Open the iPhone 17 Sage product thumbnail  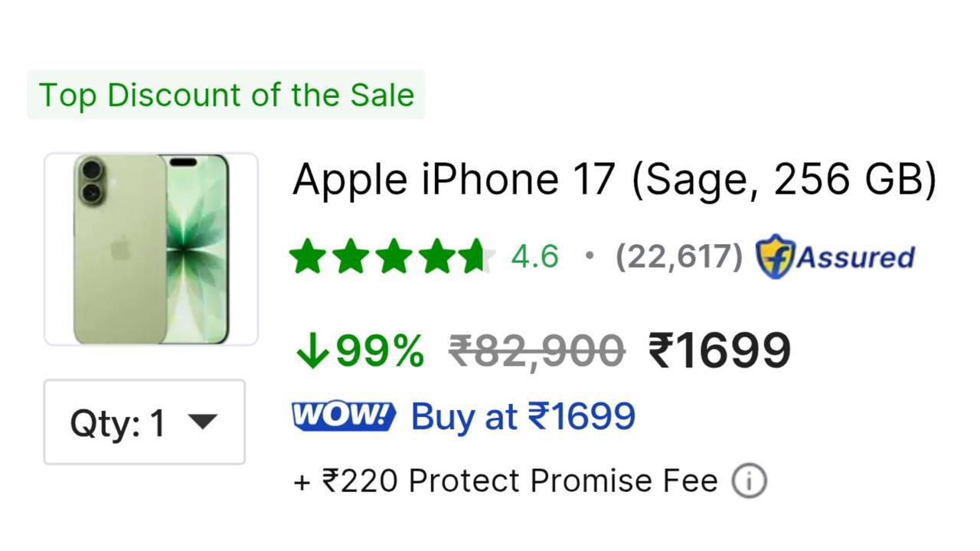click(x=151, y=249)
